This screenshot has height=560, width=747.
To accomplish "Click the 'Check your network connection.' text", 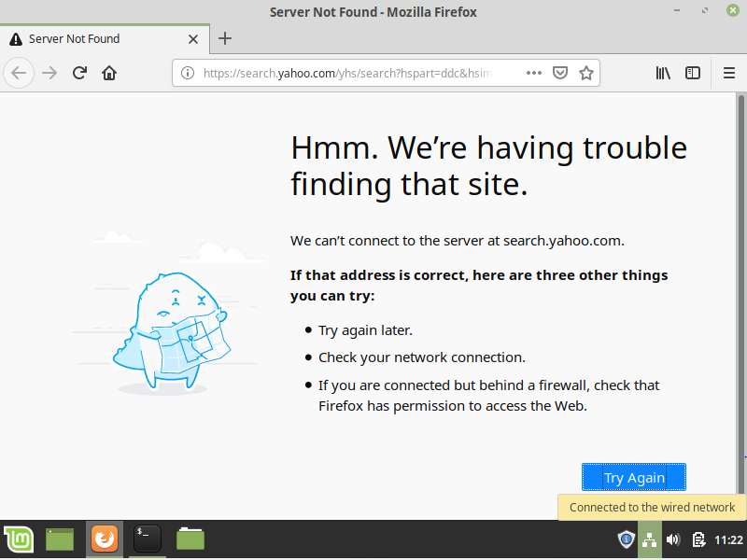I will pyautogui.click(x=422, y=357).
